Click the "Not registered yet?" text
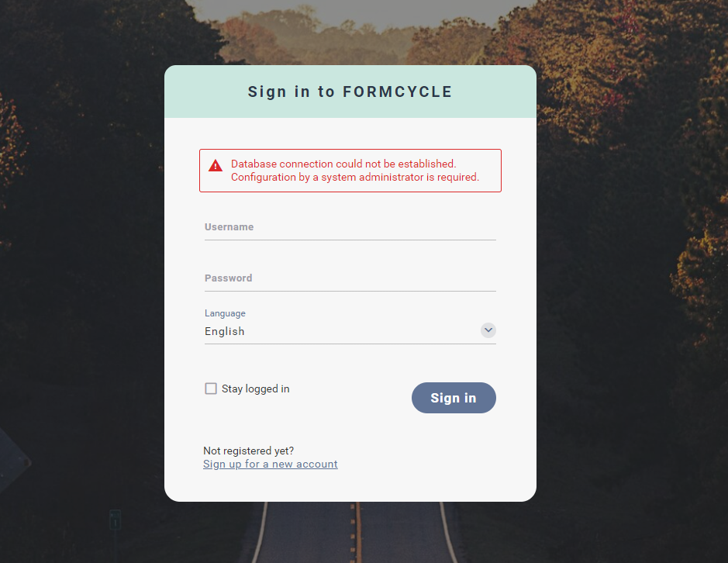 click(248, 451)
